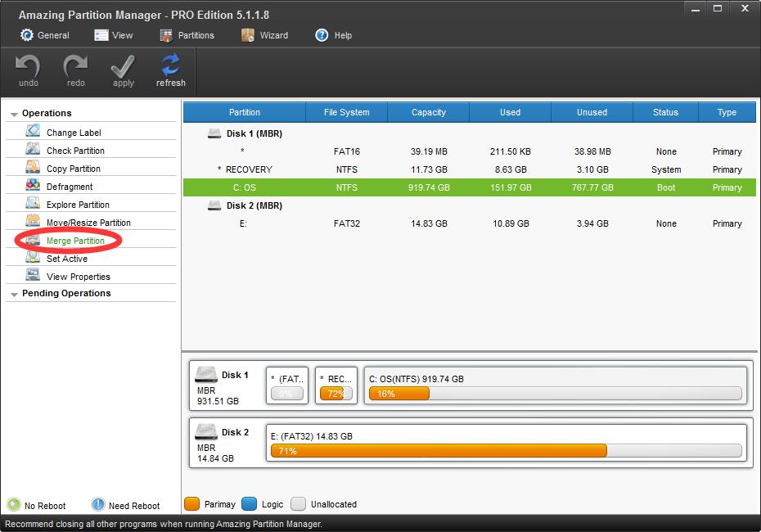Sort by the Used column header
Viewport: 761px width, 532px height.
(x=510, y=112)
